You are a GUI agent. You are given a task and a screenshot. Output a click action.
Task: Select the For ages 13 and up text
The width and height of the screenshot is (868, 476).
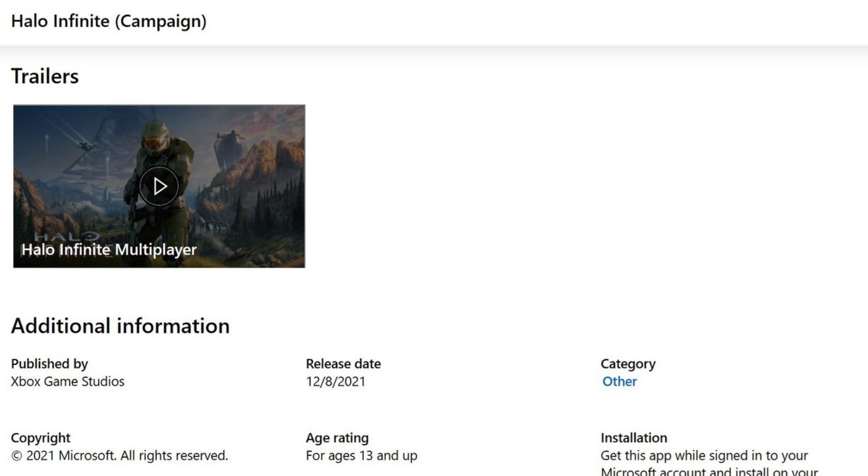click(361, 455)
